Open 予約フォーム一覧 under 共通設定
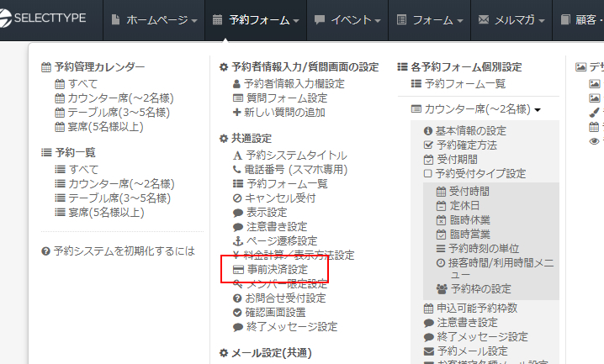The height and width of the screenshot is (364, 604). [280, 183]
